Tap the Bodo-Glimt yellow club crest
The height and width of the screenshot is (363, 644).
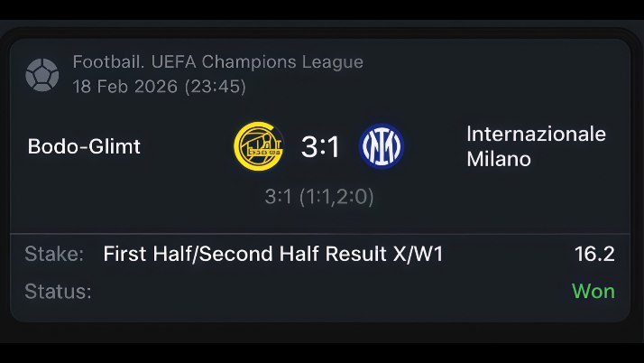click(x=258, y=146)
